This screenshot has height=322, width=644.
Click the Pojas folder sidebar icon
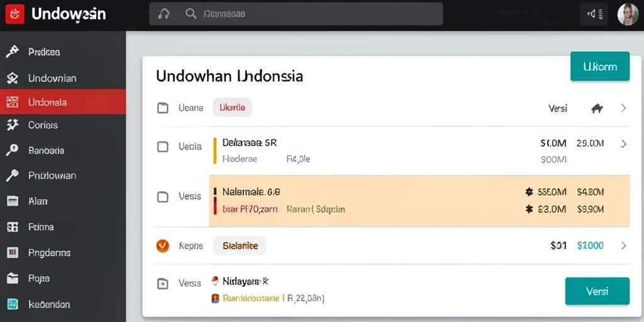tap(13, 279)
